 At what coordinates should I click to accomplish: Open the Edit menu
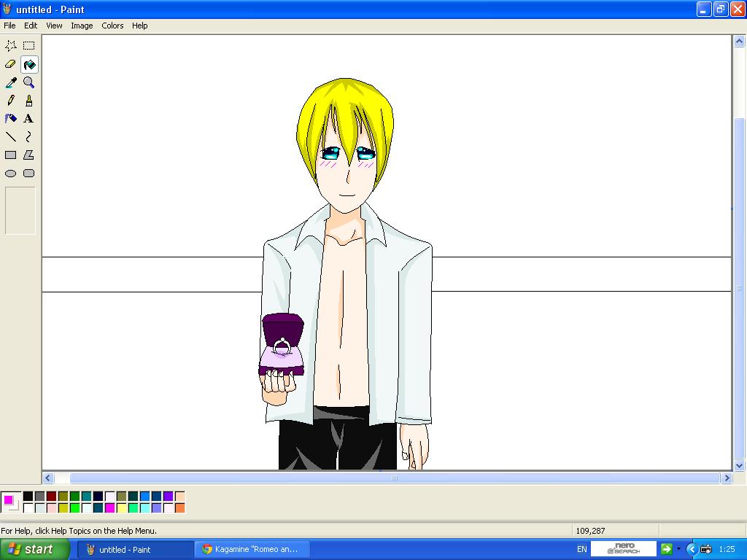click(31, 26)
